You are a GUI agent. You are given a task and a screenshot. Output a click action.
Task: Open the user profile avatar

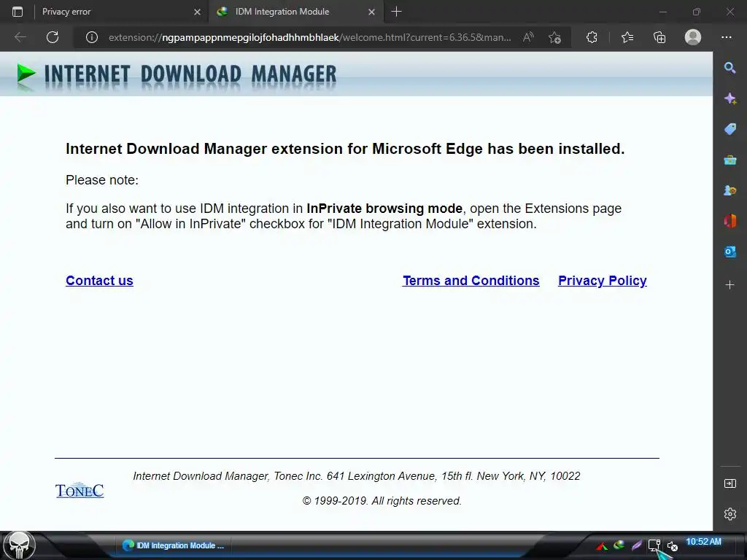(x=693, y=37)
